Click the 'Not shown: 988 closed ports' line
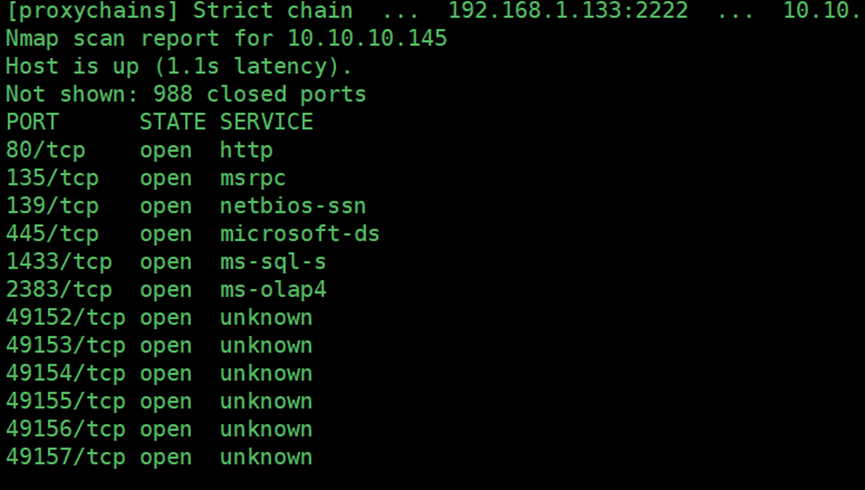The image size is (865, 490). (x=186, y=94)
